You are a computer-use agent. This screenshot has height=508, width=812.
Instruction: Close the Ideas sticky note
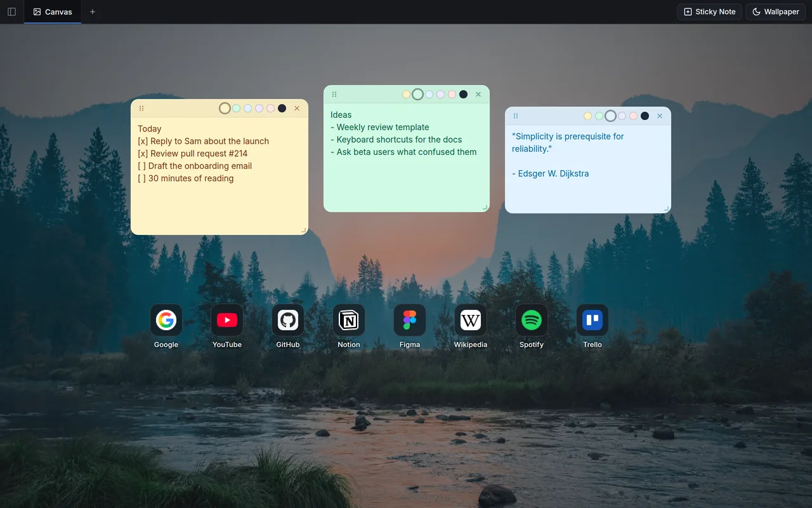pos(478,95)
